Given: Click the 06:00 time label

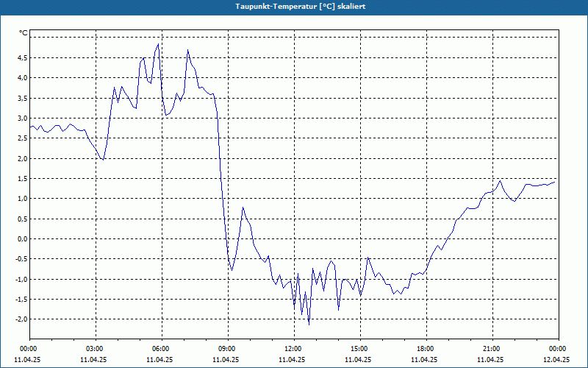Looking at the screenshot, I should (162, 349).
